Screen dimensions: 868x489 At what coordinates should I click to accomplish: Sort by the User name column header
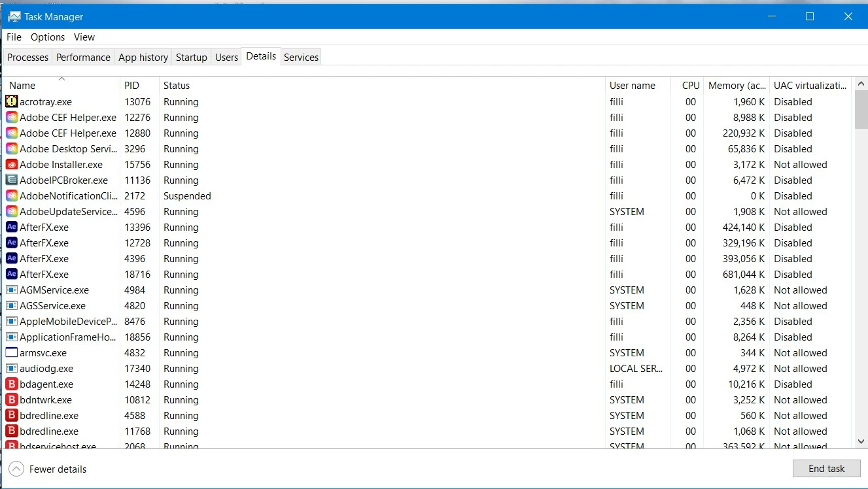click(638, 85)
